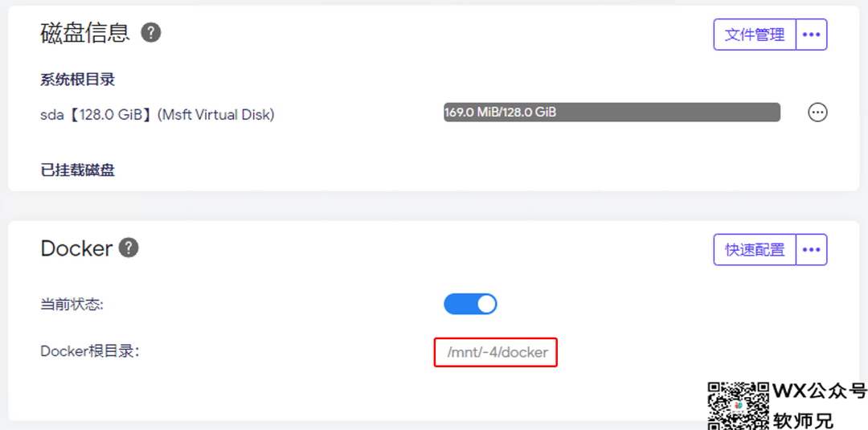Click the sda disk usage bar

(612, 113)
